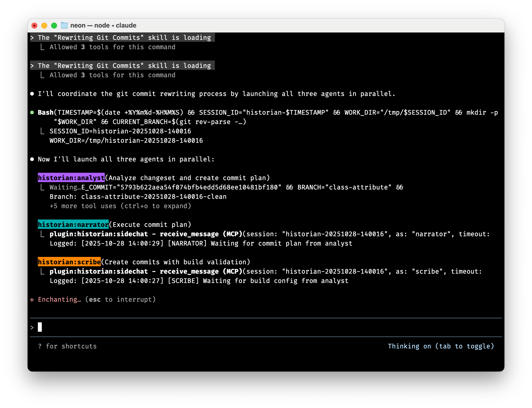The height and width of the screenshot is (408, 532).
Task: Select the purple historian:analyst agent label
Action: [71, 178]
